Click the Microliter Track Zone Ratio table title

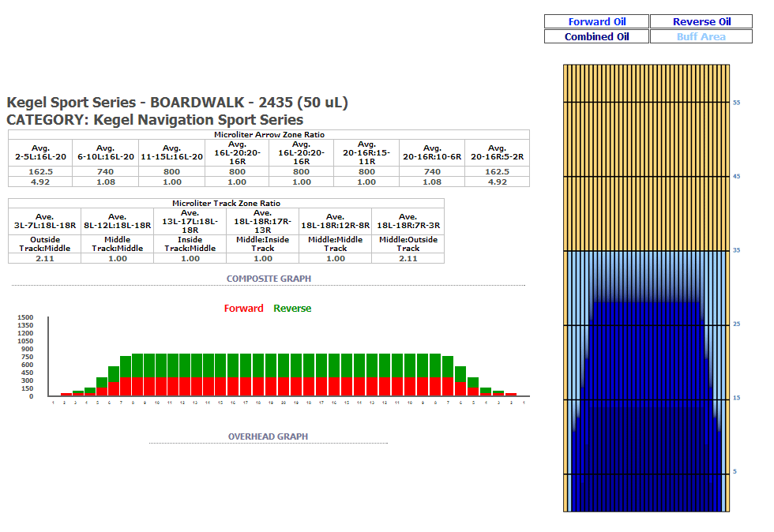tap(226, 204)
